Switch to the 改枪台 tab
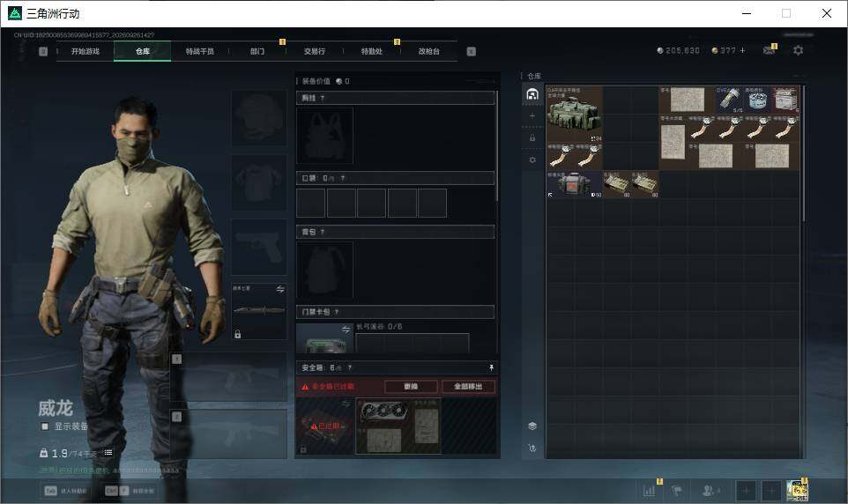This screenshot has width=848, height=504. point(429,51)
